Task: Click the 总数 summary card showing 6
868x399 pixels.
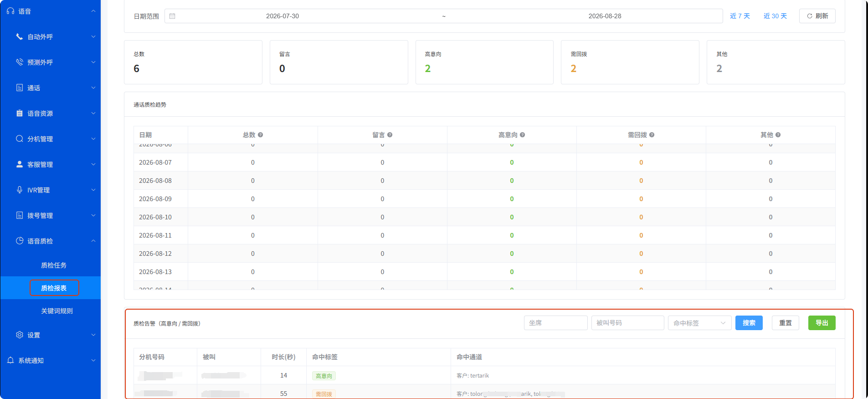Action: click(x=193, y=62)
